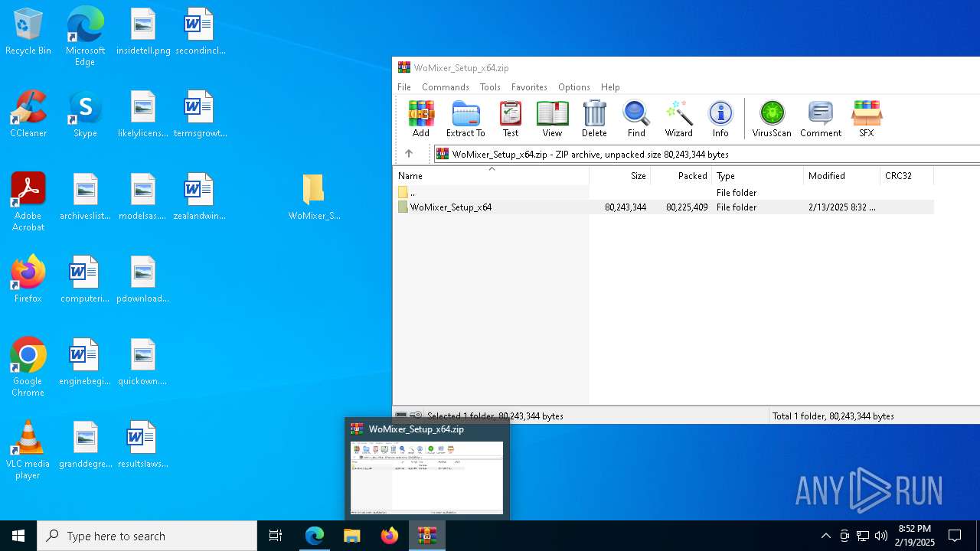The image size is (980, 551).
Task: Click the Extract To toolbar icon
Action: (465, 119)
